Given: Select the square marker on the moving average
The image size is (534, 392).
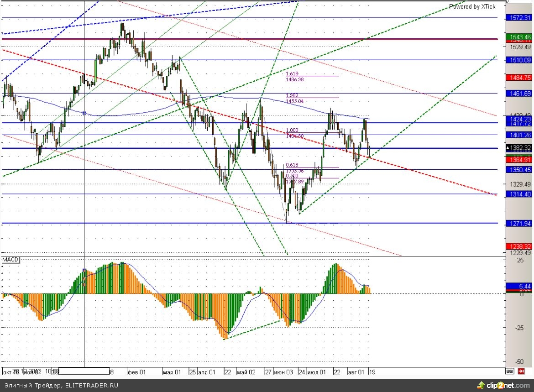Looking at the screenshot, I should [84, 113].
